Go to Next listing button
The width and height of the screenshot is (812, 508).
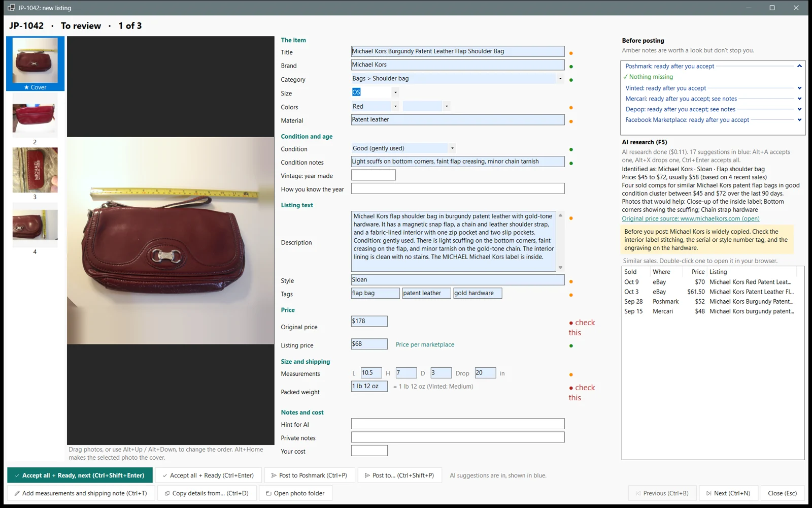(x=728, y=493)
